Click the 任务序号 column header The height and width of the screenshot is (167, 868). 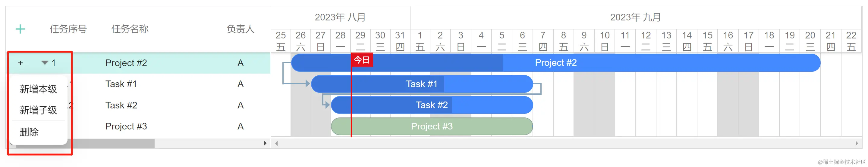pyautogui.click(x=68, y=29)
